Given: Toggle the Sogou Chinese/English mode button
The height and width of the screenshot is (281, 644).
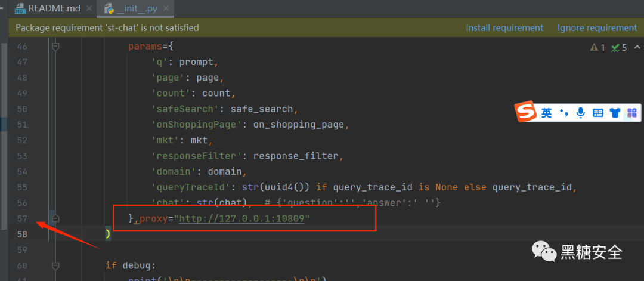Looking at the screenshot, I should (547, 113).
